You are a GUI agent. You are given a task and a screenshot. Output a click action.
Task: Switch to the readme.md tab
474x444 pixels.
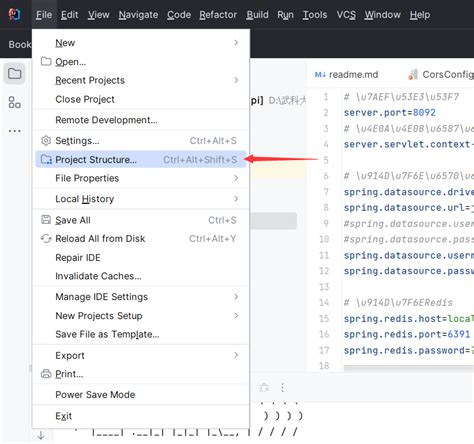(347, 74)
